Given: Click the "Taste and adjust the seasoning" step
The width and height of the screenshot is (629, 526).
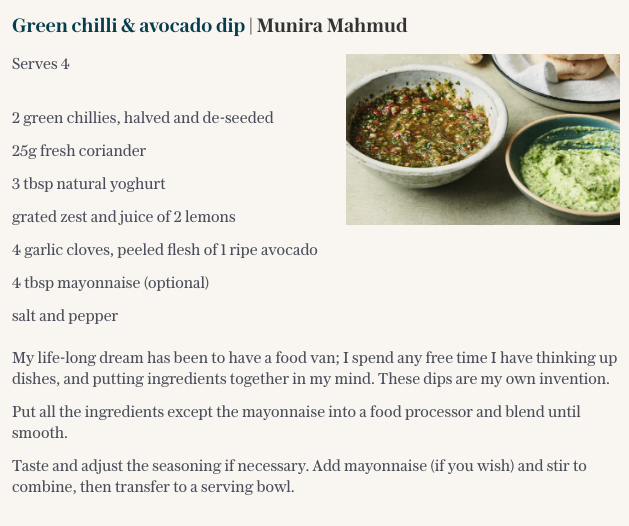Looking at the screenshot, I should coord(296,476).
